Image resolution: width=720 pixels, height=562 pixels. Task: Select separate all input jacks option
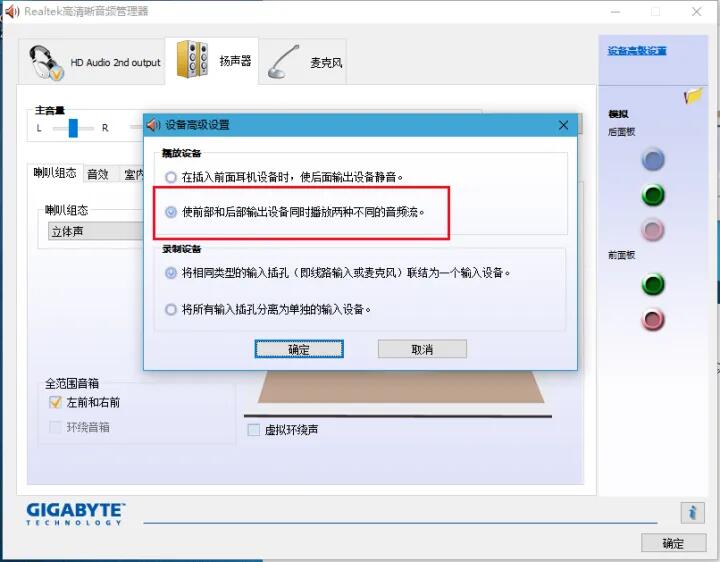(171, 310)
